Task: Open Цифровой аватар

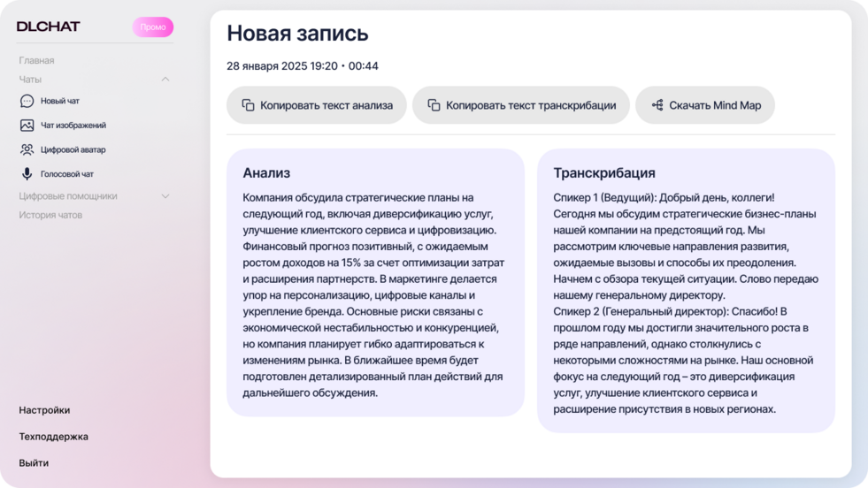Action: click(73, 150)
